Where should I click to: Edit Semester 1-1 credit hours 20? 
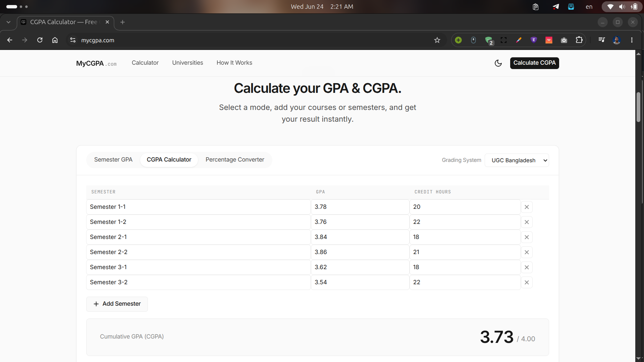[465, 207]
